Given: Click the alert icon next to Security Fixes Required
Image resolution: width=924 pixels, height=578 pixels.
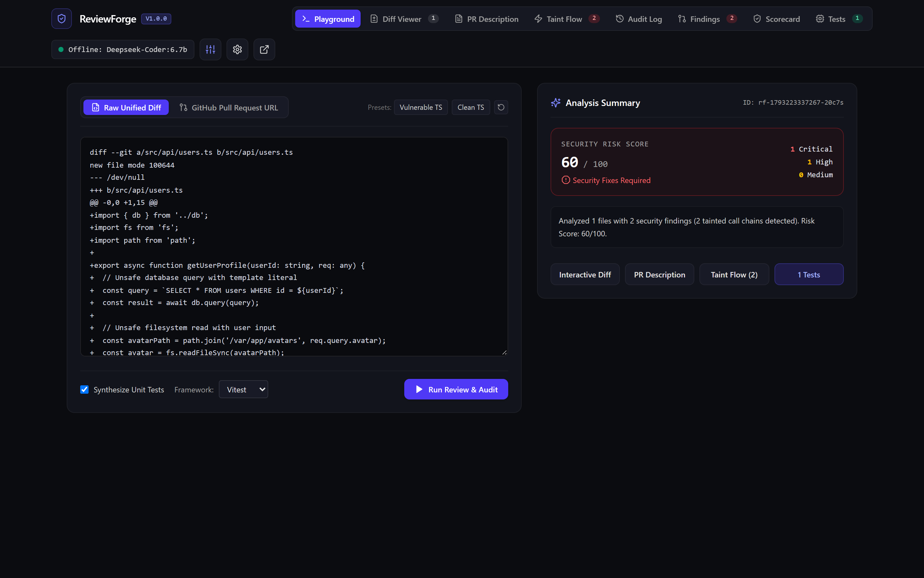Looking at the screenshot, I should point(566,180).
